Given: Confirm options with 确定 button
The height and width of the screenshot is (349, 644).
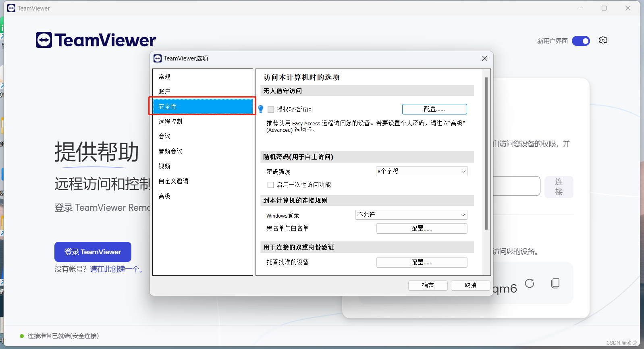Looking at the screenshot, I should click(428, 285).
